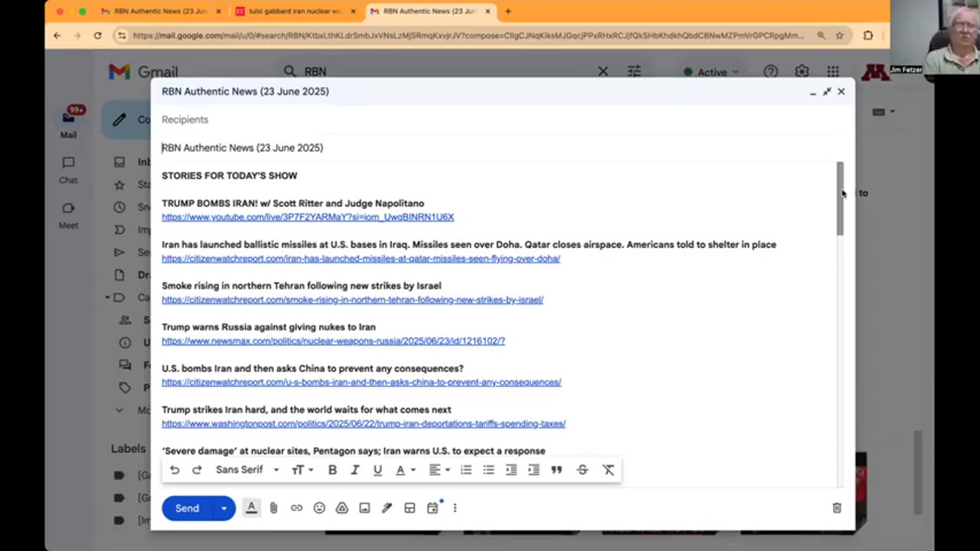Close the tulsi gabbard iran nuclear tab
The width and height of the screenshot is (980, 551).
[353, 11]
